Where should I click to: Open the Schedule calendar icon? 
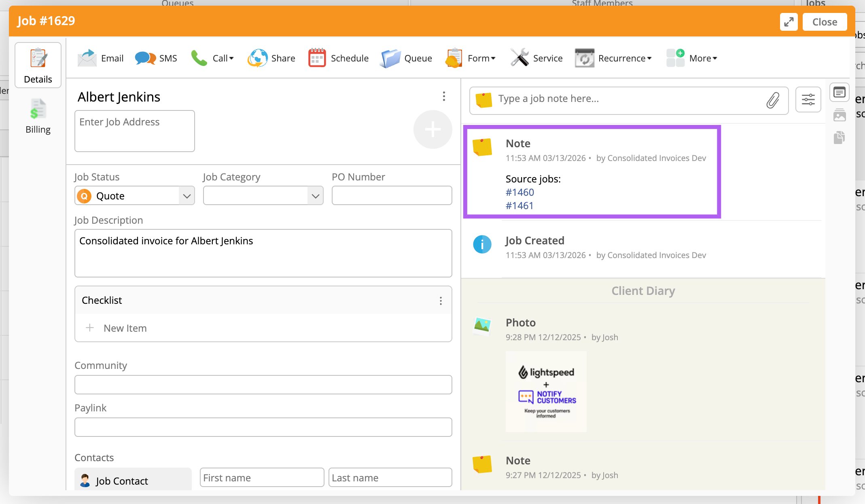tap(317, 58)
